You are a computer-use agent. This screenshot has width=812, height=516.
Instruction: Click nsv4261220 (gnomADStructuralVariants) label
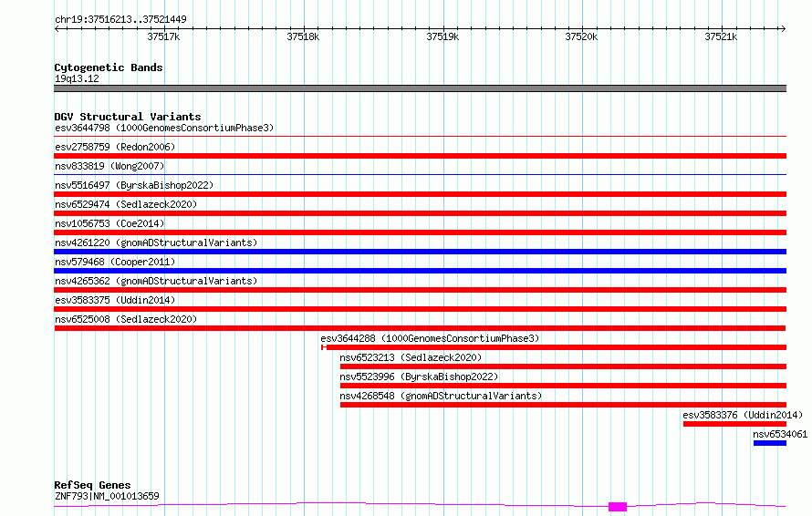(156, 243)
